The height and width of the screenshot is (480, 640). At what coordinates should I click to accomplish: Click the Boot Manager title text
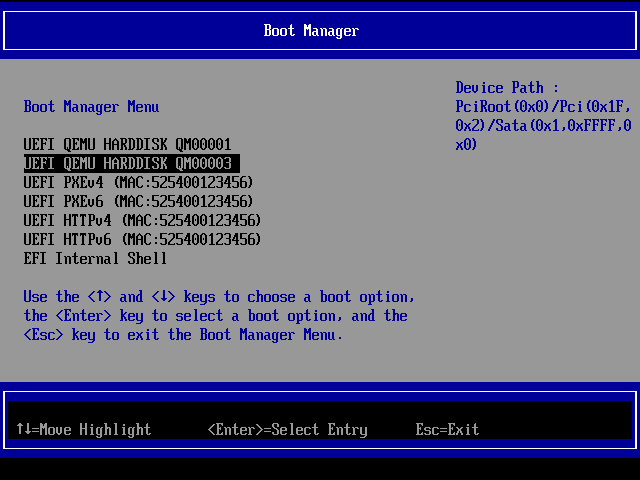pyautogui.click(x=311, y=31)
